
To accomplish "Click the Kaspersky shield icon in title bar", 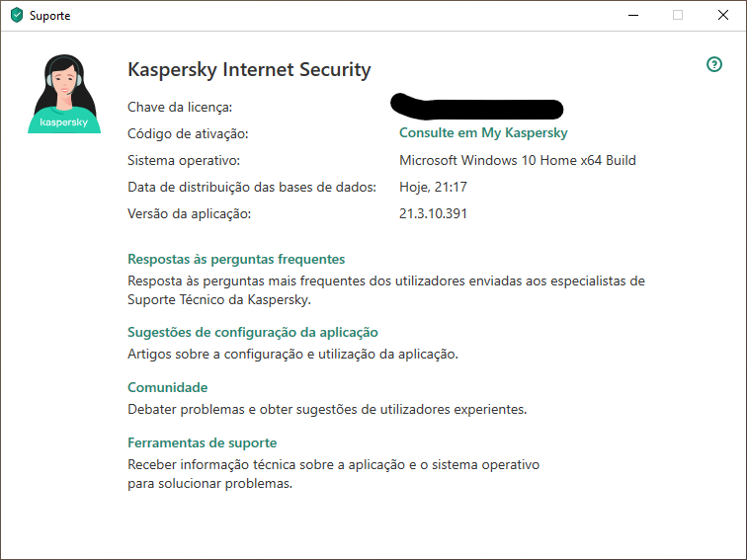I will point(17,16).
